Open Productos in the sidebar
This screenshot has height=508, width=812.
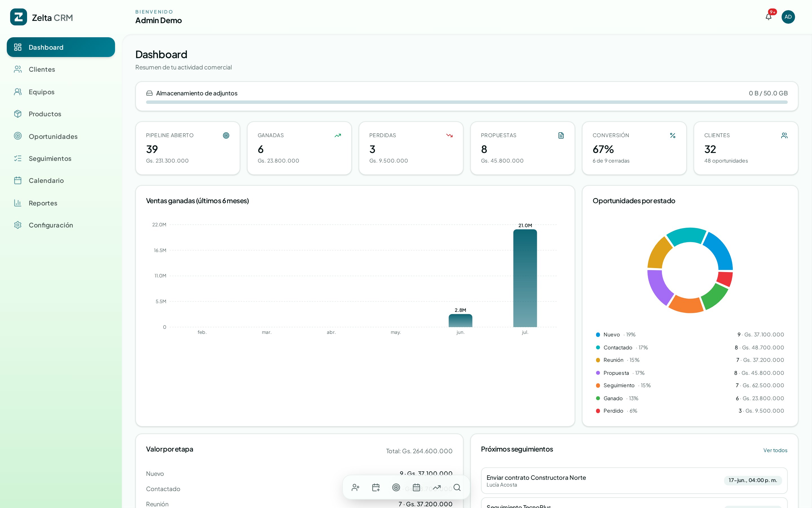click(61, 114)
